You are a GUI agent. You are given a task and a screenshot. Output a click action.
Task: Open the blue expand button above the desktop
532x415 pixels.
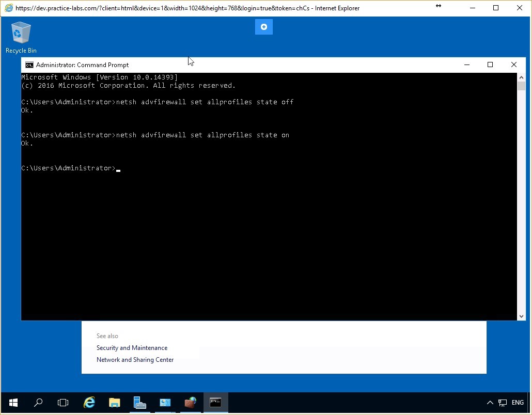click(x=263, y=26)
